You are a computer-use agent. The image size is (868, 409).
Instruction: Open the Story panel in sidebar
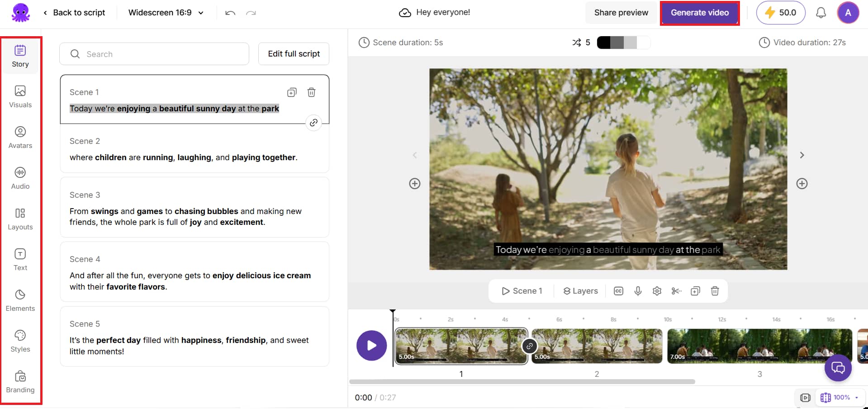tap(20, 56)
